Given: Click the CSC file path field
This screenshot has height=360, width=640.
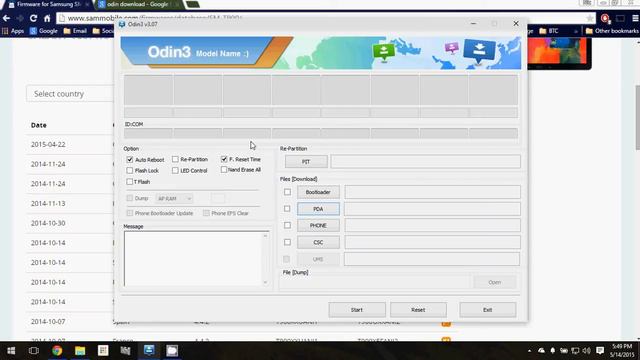Looking at the screenshot, I should [432, 242].
